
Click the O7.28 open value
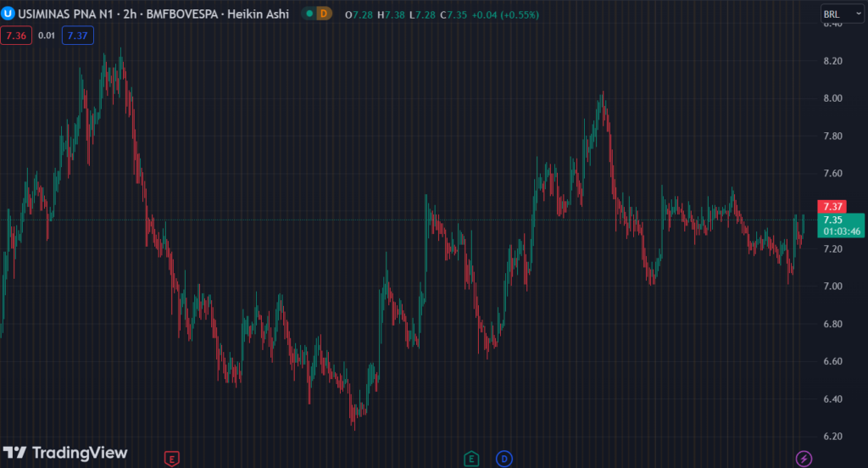coord(359,15)
